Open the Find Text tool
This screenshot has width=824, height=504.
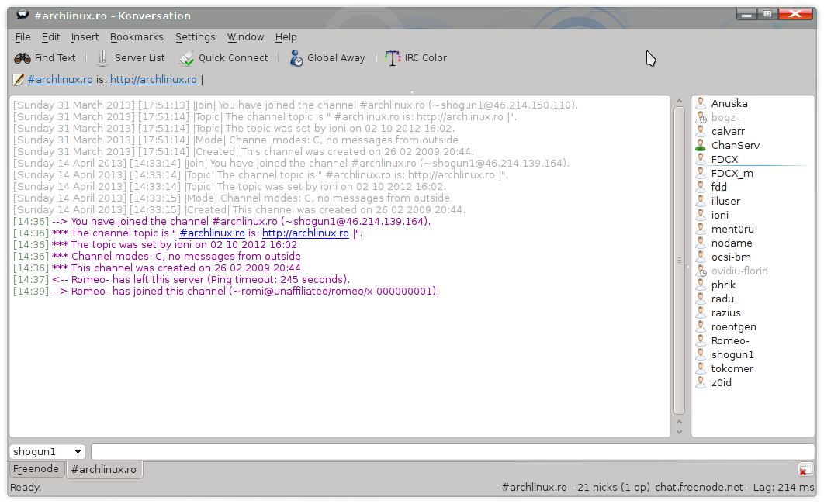pyautogui.click(x=45, y=57)
